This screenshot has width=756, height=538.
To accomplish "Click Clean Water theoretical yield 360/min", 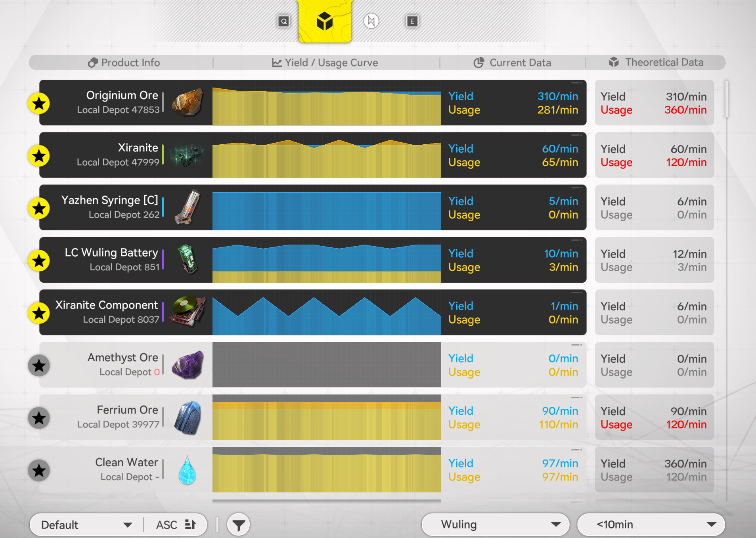I will coord(686,463).
